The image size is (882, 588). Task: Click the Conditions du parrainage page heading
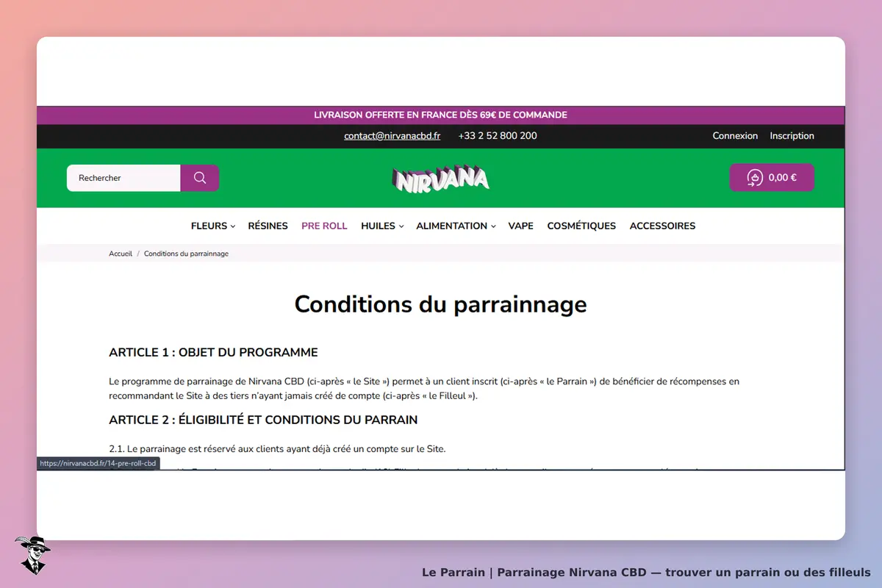pyautogui.click(x=441, y=304)
